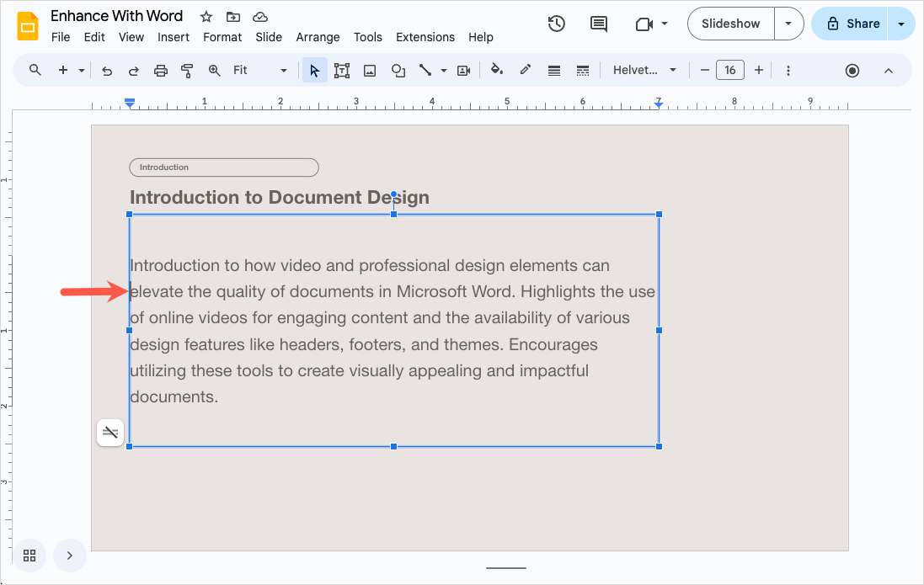Viewport: 924px width, 585px height.
Task: Add a new slide with plus icon
Action: pyautogui.click(x=63, y=70)
